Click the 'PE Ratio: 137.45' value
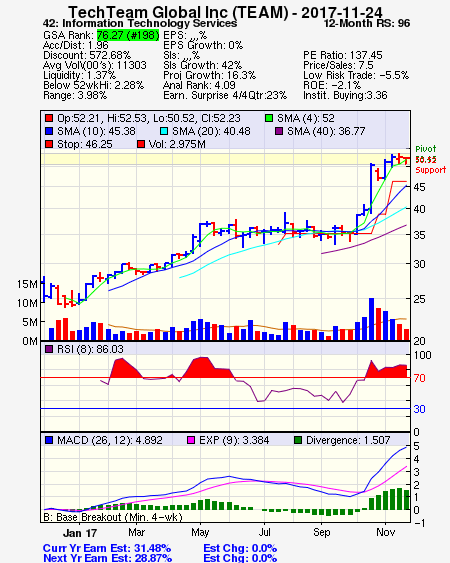Image resolution: width=450 pixels, height=563 pixels. pyautogui.click(x=343, y=55)
